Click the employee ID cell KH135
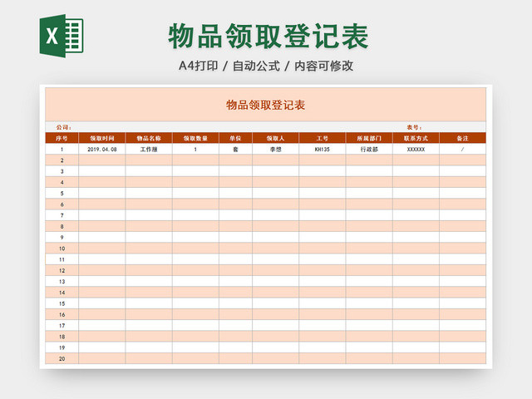This screenshot has height=399, width=532. [x=323, y=149]
